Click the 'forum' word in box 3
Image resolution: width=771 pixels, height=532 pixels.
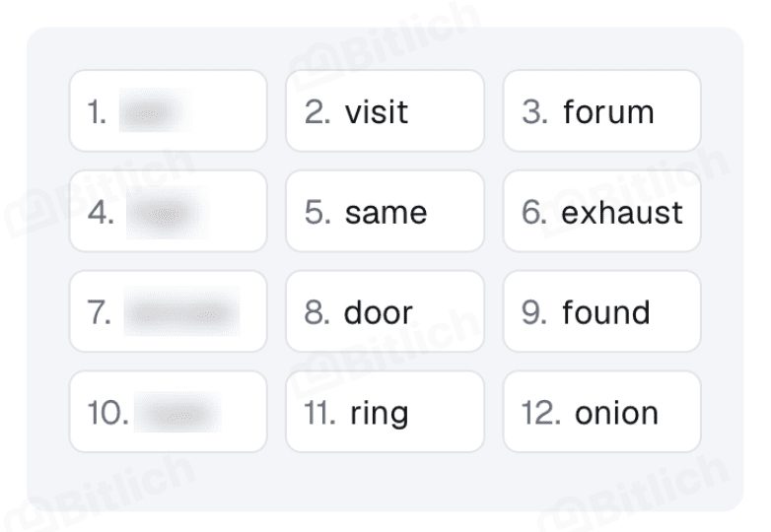tap(608, 112)
